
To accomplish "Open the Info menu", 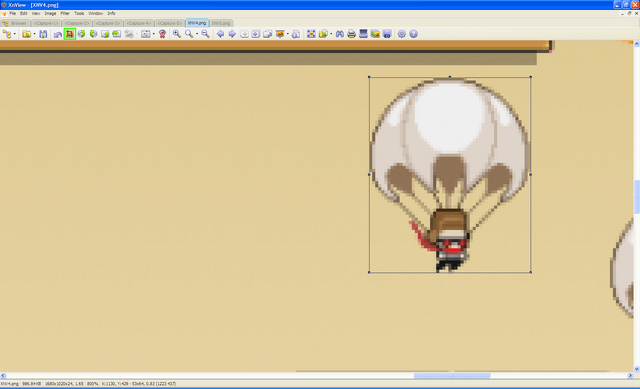I will click(x=111, y=13).
